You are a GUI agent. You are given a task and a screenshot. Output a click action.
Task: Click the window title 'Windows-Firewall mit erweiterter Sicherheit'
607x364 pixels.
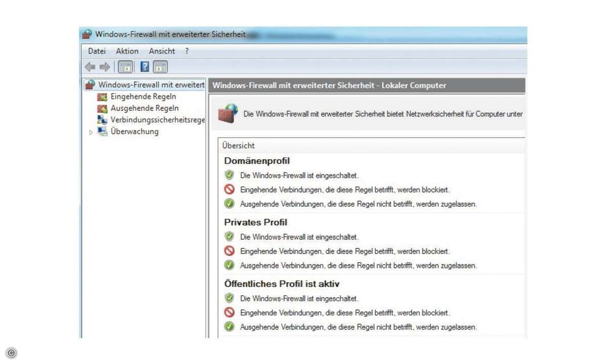170,34
